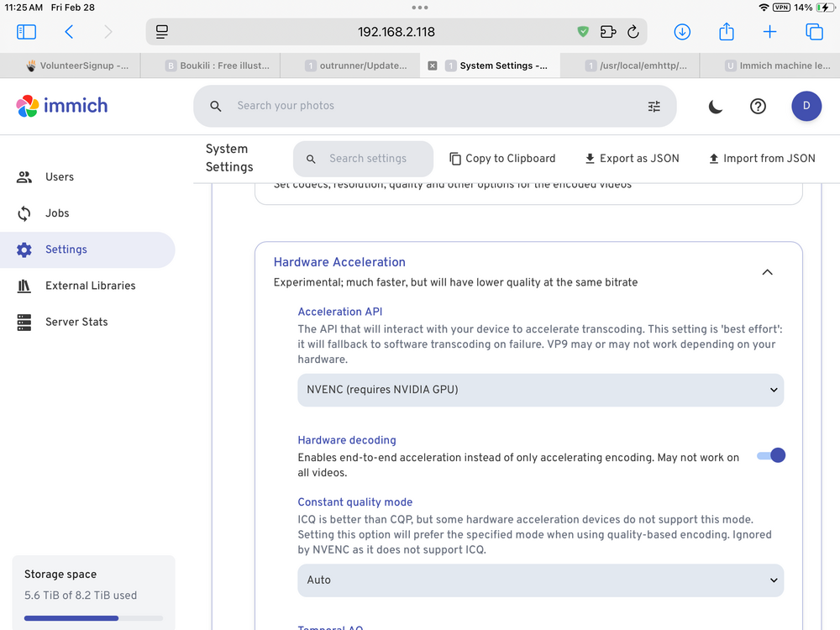The width and height of the screenshot is (840, 630).
Task: Open the user avatar D menu
Action: pos(806,106)
